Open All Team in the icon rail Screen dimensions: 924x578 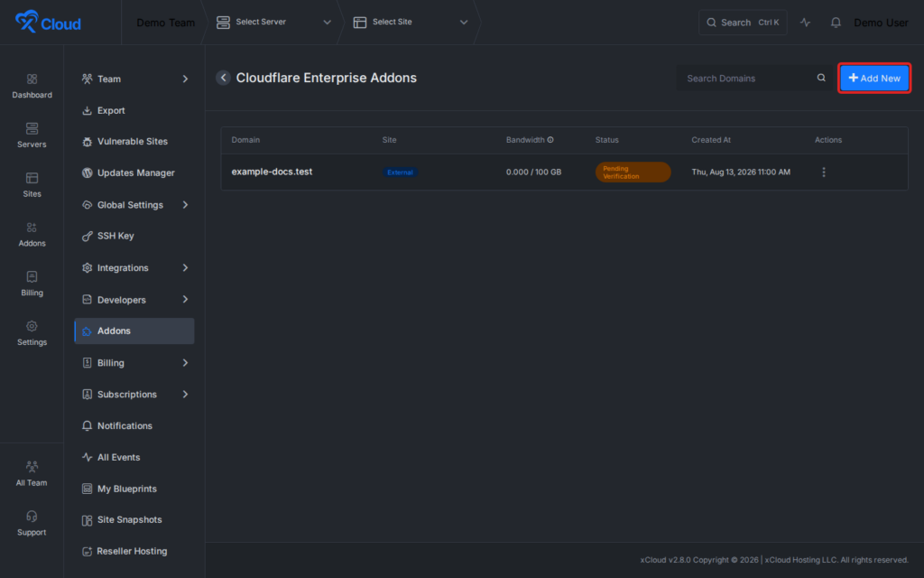(x=32, y=473)
